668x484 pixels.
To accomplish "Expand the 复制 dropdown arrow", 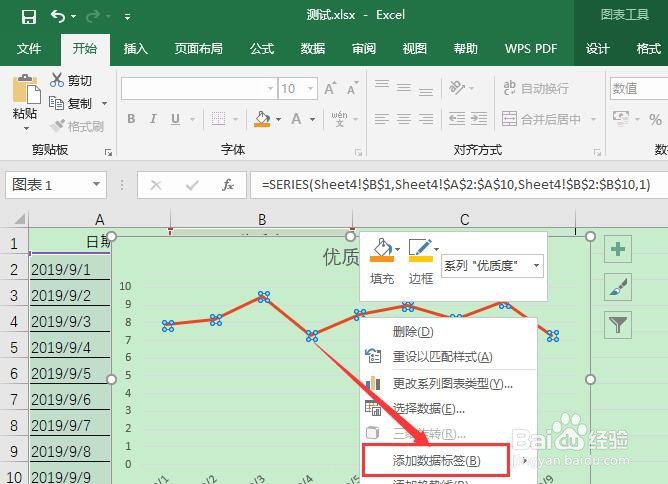I will pyautogui.click(x=104, y=104).
